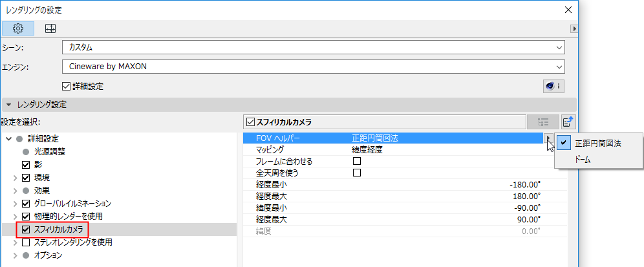Screen dimensions: 644x267
Task: Expand the 物理的レンダーを使用 node
Action: pos(16,217)
